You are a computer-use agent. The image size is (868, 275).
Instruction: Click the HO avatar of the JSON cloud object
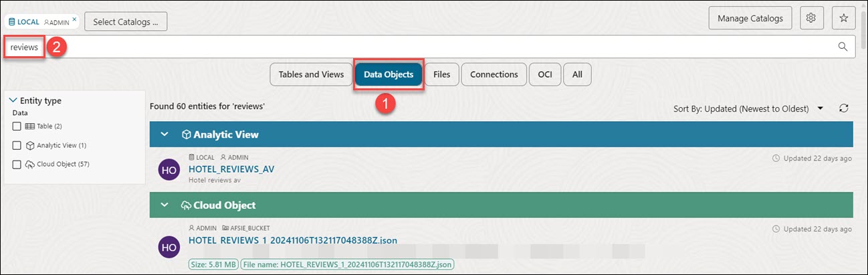(169, 247)
